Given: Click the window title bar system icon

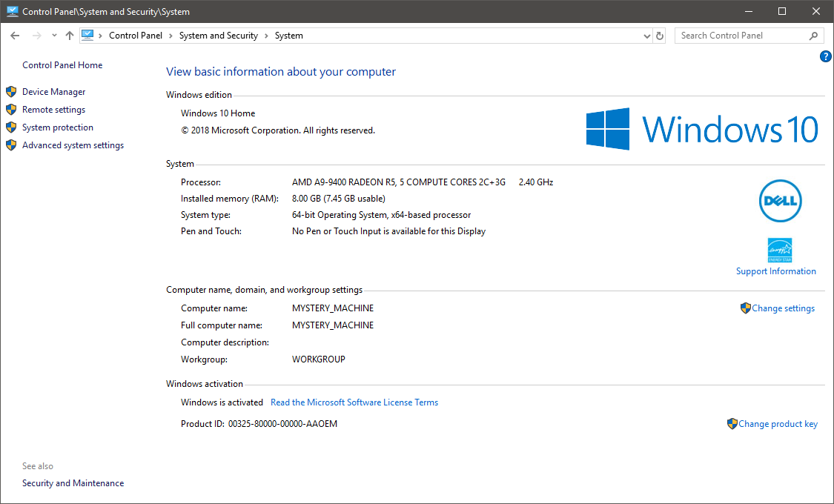Looking at the screenshot, I should pos(13,11).
